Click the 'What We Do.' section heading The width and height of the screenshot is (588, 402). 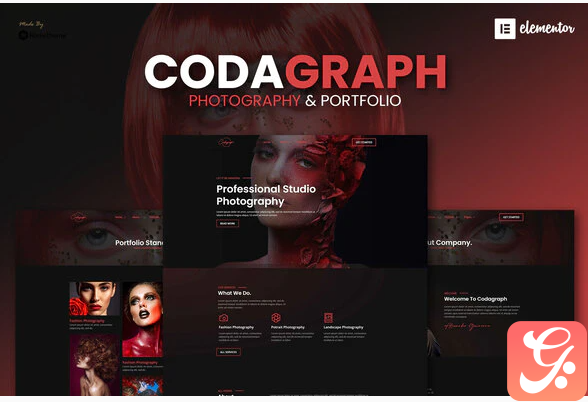pyautogui.click(x=234, y=293)
